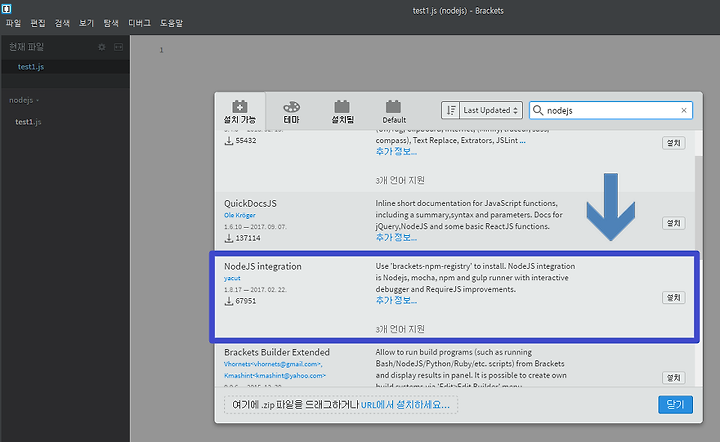Viewport: 720px width, 442px height.
Task: Open the 검색 menu
Action: coord(62,23)
